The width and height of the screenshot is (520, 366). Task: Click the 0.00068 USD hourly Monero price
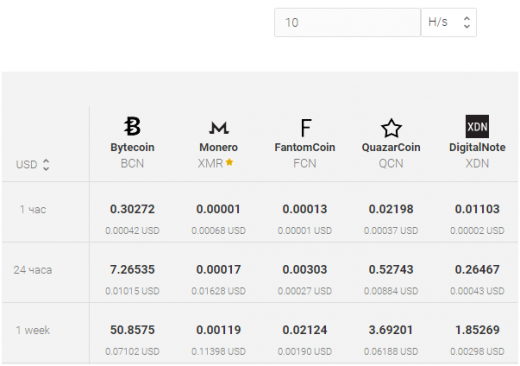point(218,230)
